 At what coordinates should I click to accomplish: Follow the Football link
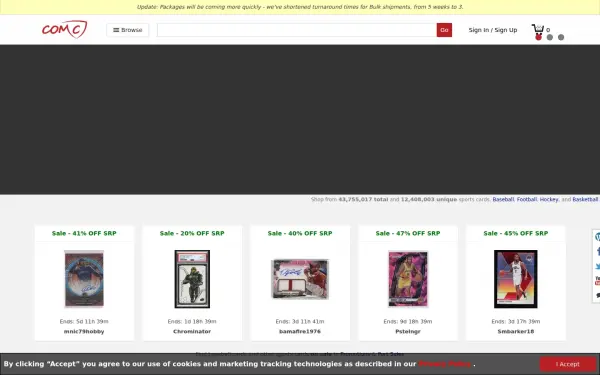[527, 199]
